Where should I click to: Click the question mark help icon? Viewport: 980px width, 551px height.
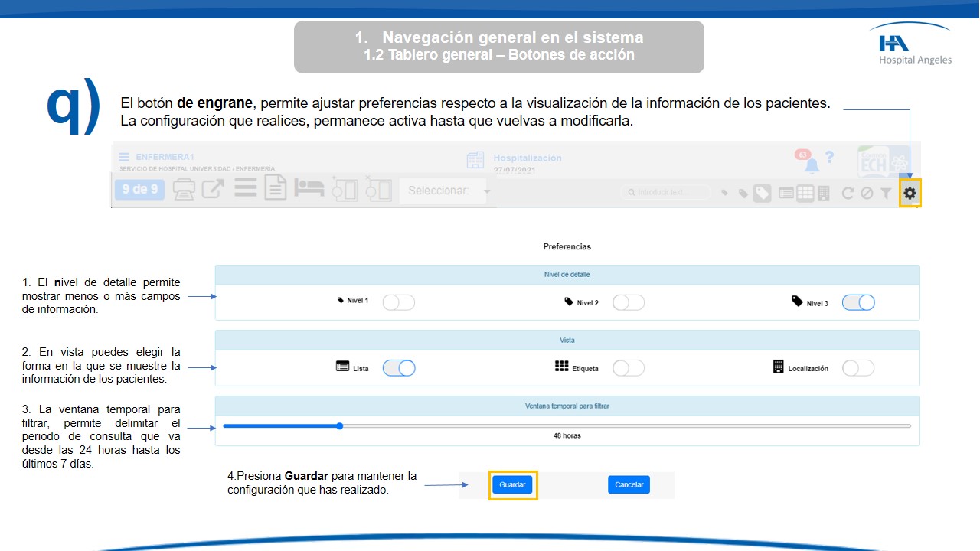tap(829, 158)
